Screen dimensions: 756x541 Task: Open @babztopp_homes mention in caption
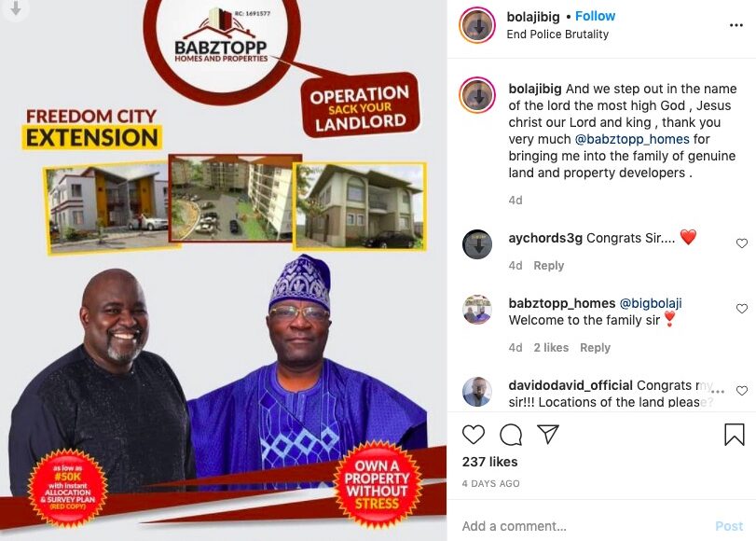tap(632, 139)
